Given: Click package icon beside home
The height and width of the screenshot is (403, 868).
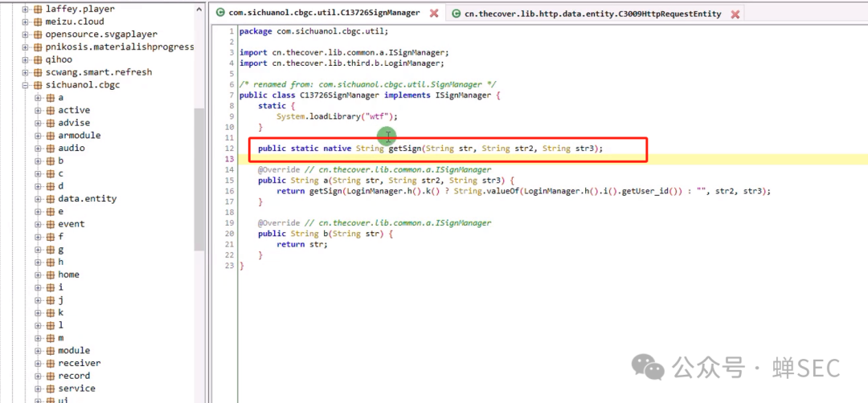Looking at the screenshot, I should pyautogui.click(x=51, y=275).
